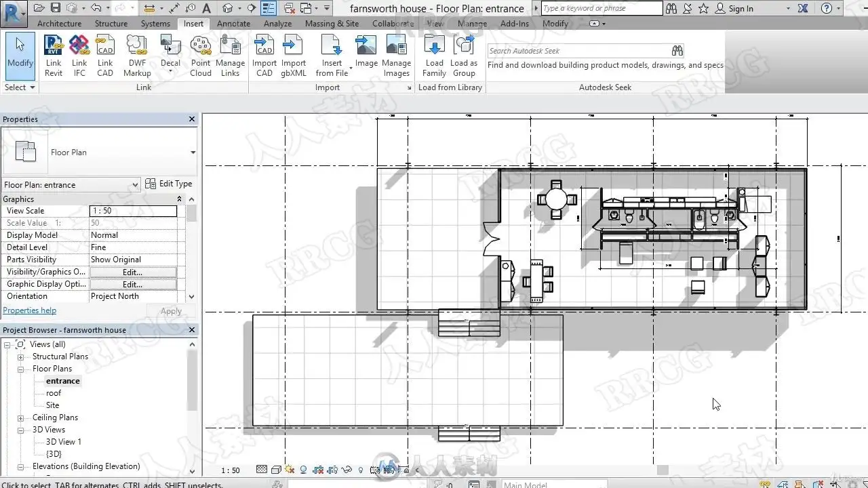Toggle sun path in view control bar

290,470
